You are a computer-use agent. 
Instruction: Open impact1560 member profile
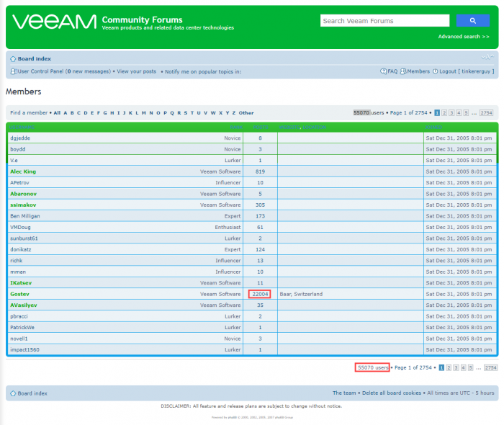(x=24, y=350)
